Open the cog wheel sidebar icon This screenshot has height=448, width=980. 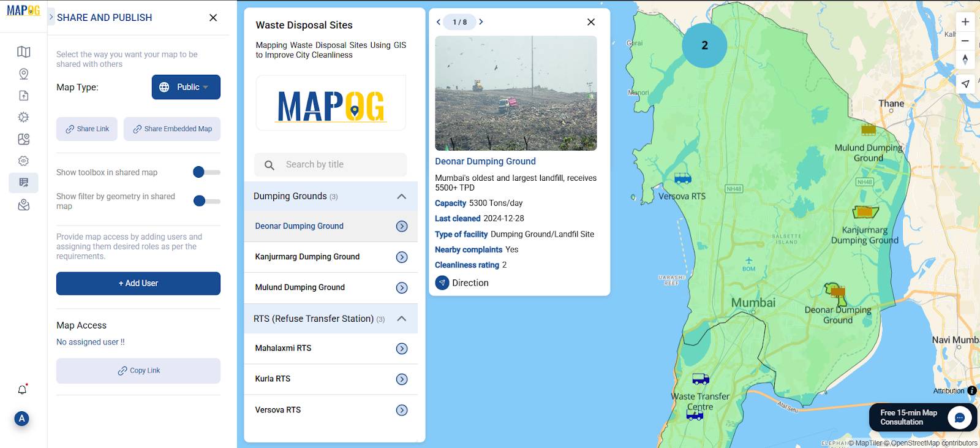(24, 161)
